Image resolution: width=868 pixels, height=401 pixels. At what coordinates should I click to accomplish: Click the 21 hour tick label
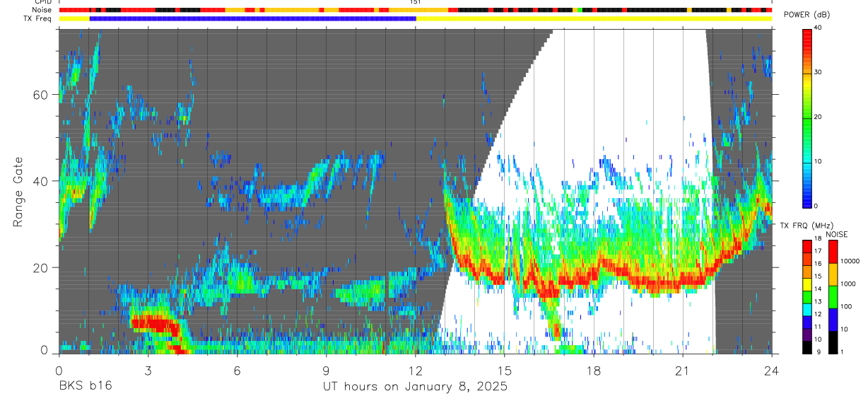click(682, 370)
